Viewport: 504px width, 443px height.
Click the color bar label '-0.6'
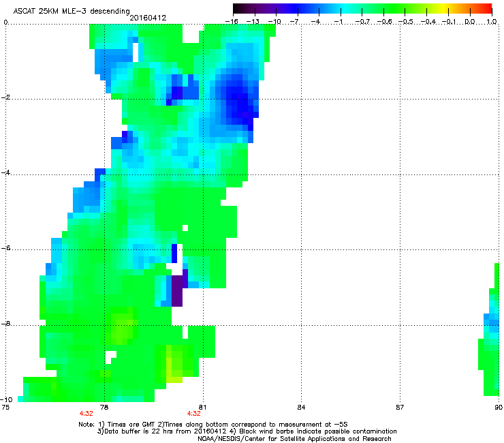pyautogui.click(x=384, y=22)
